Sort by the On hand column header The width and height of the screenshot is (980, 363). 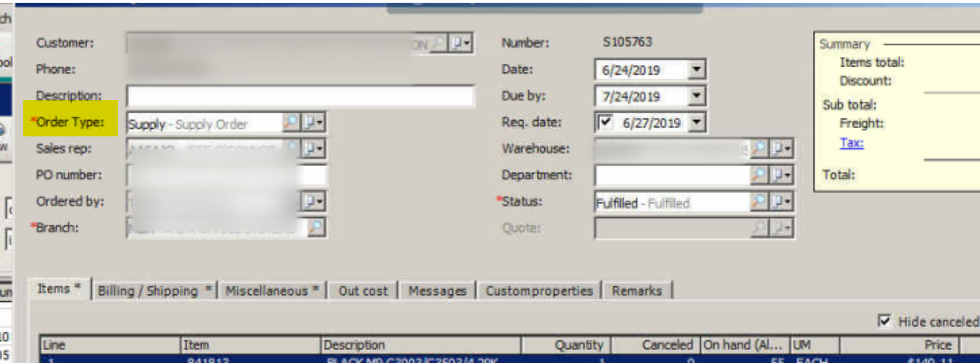[746, 345]
